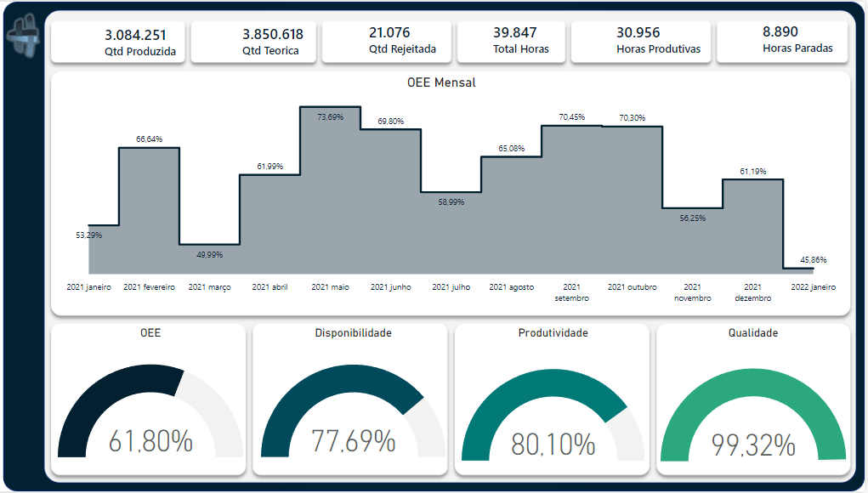Viewport: 868px width, 493px height.
Task: Click the Produtividade value 80,10%
Action: point(553,445)
